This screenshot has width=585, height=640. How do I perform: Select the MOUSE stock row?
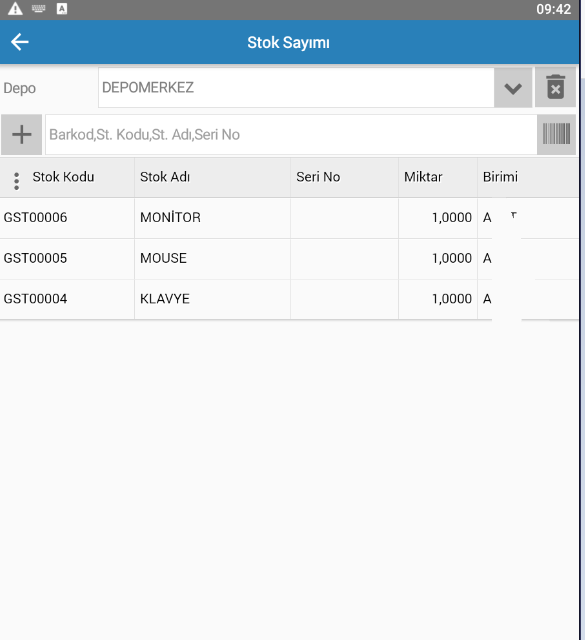pyautogui.click(x=289, y=259)
